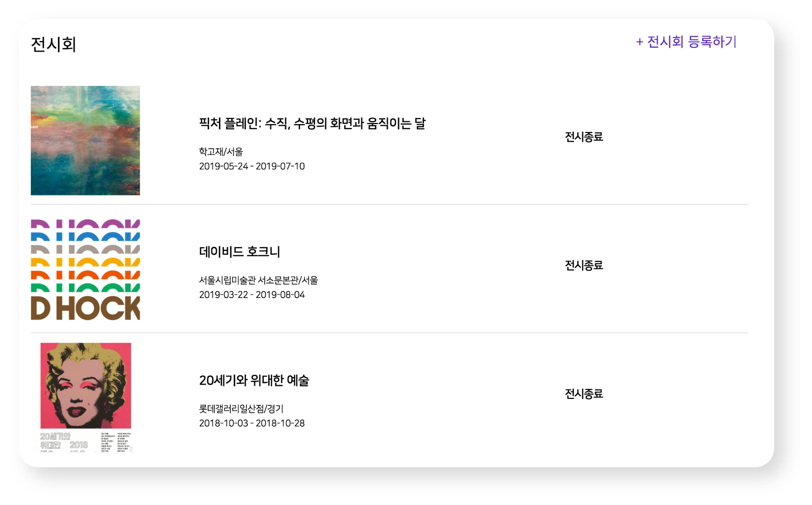This screenshot has width=812, height=505.
Task: Click '전시종료' status of 픽처 플레인 exhibition
Action: tap(584, 137)
